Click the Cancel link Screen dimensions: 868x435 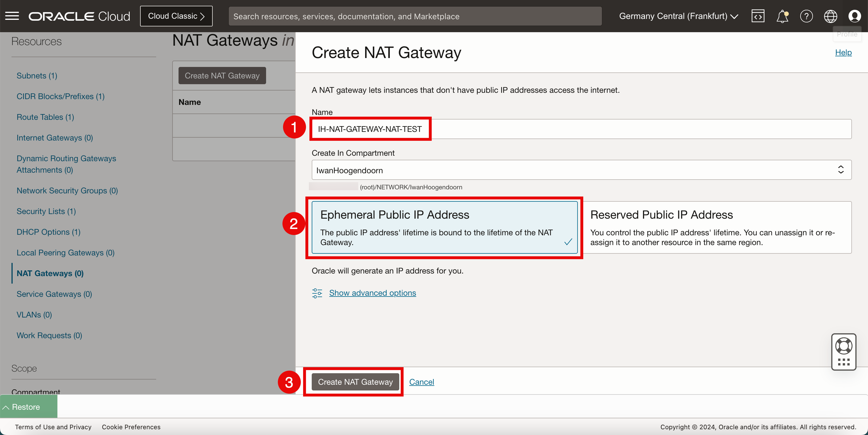click(422, 382)
